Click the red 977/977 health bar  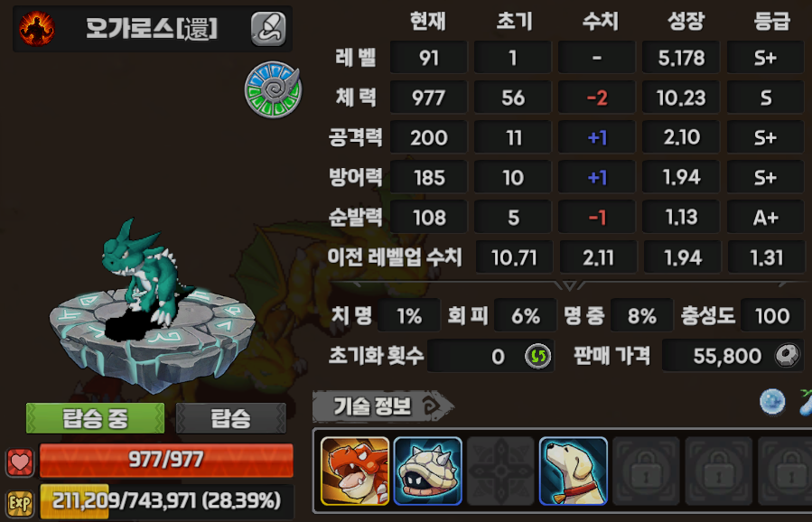166,460
